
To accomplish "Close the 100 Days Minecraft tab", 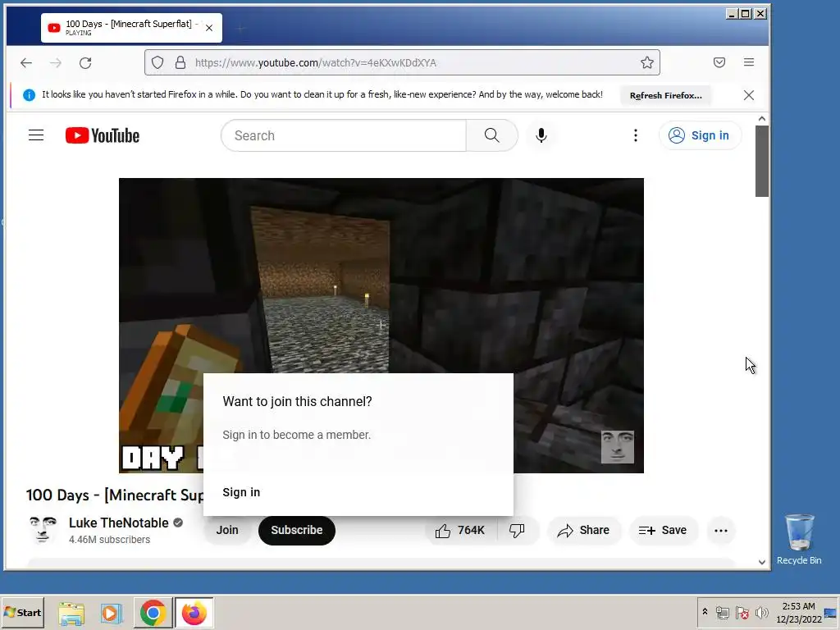I will (x=209, y=28).
